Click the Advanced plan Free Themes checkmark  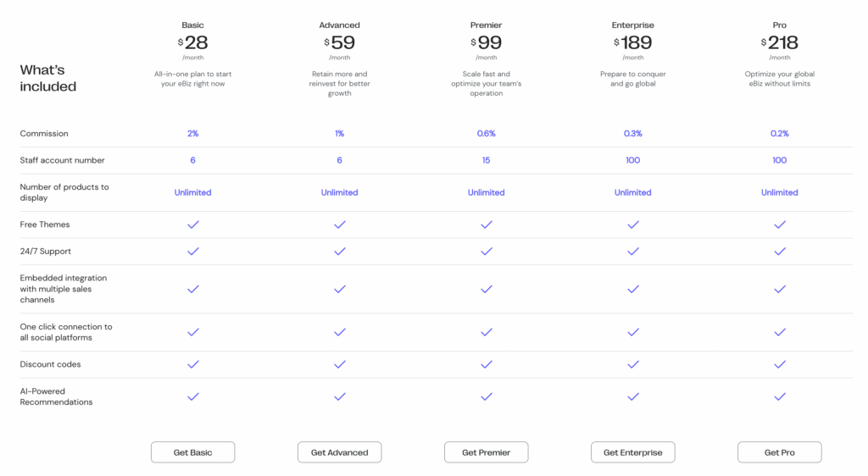point(339,224)
